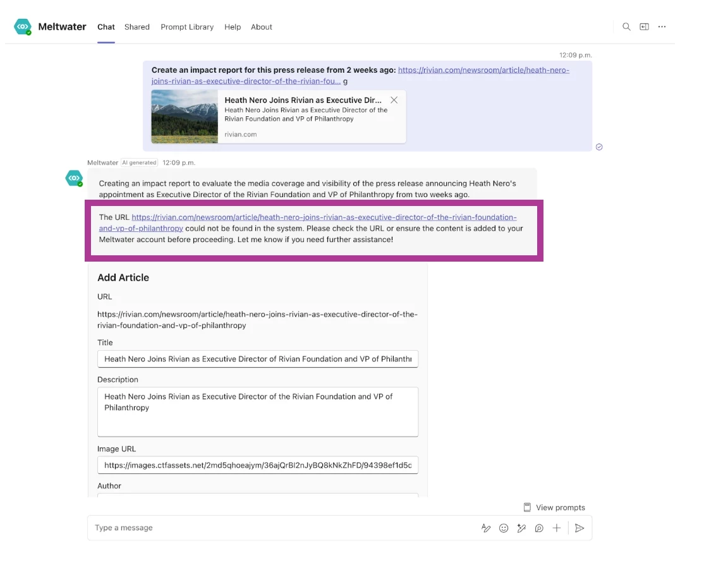Open the rivian.com link in the user message
Image resolution: width=728 pixels, height=570 pixels.
coord(360,76)
